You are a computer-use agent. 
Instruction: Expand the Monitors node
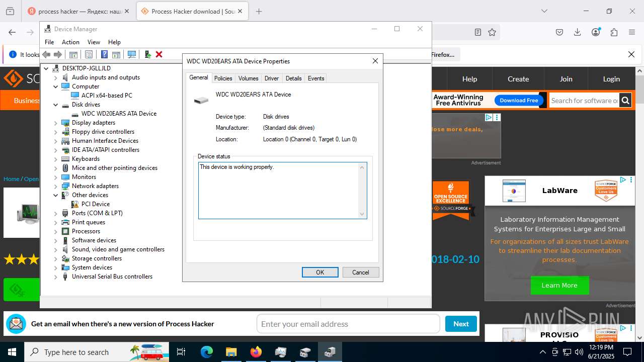pos(56,177)
